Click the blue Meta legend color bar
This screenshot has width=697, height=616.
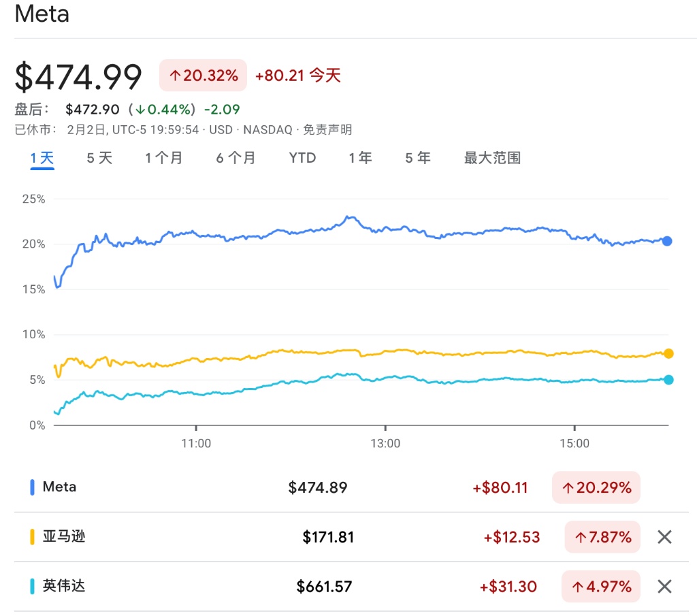coord(32,487)
